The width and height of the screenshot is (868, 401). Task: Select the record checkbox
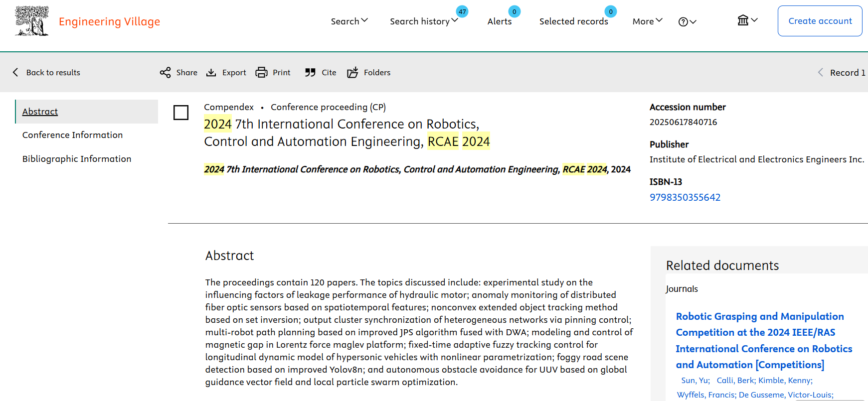point(181,113)
